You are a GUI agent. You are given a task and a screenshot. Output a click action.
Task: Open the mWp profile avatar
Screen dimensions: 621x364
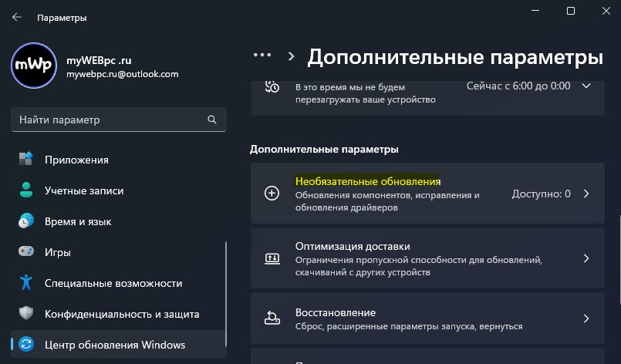[34, 66]
